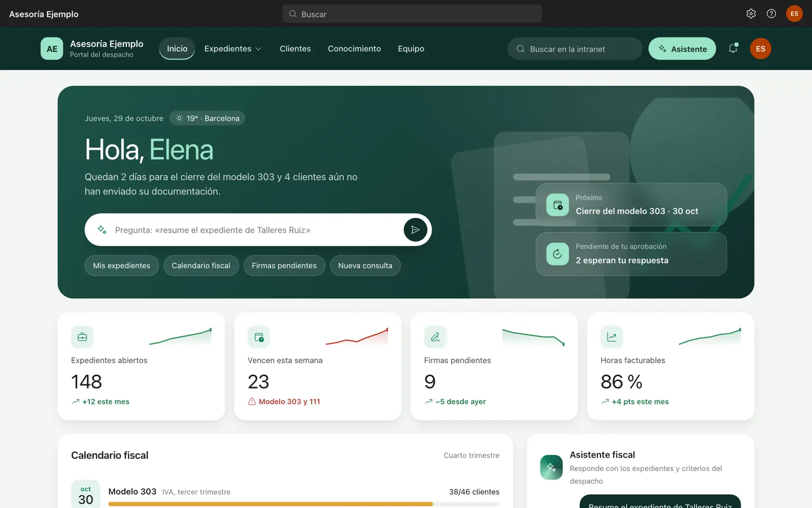Go to Inicio tab

tap(177, 49)
